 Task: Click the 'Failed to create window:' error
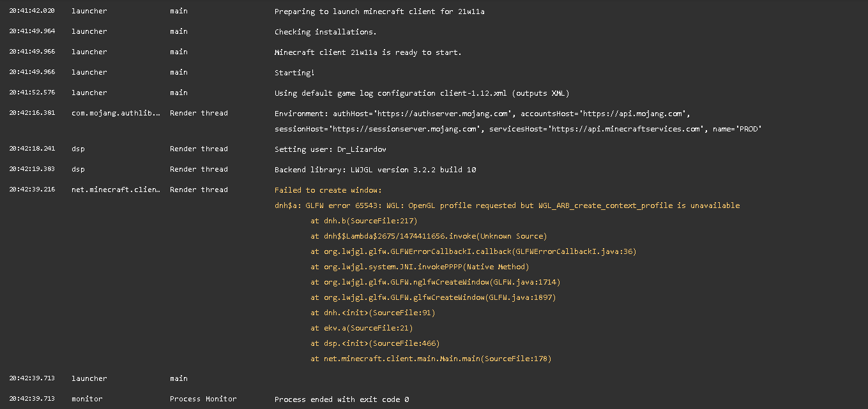328,190
